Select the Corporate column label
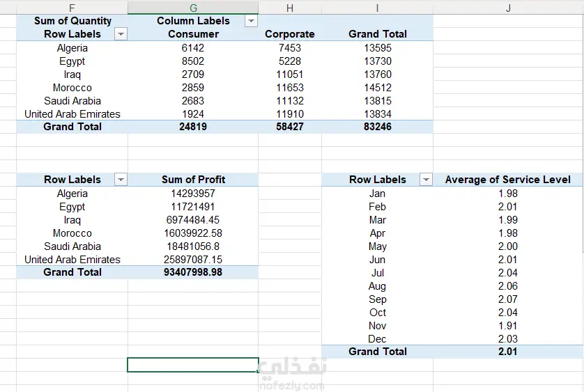This screenshot has width=584, height=392. pyautogui.click(x=290, y=34)
